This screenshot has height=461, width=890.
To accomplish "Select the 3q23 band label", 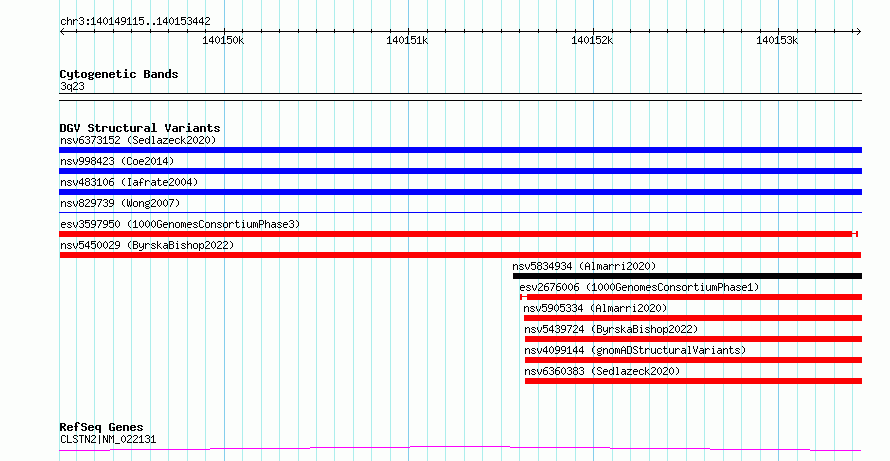I will pos(72,86).
